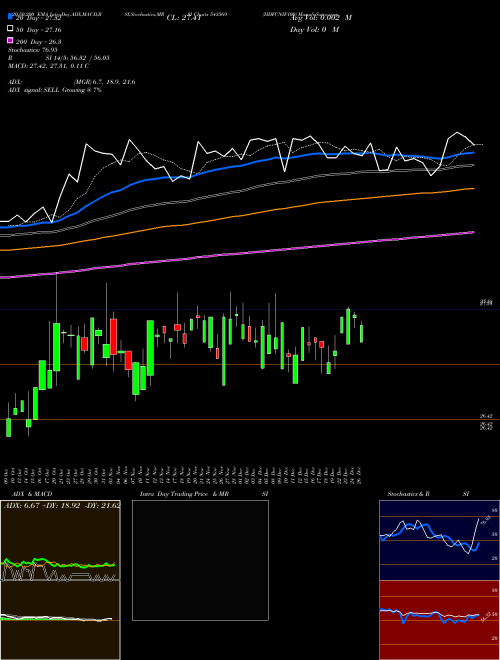Select the '20 Day - 27.32' legend text
Screen dimensions: 500x660
point(39,18)
